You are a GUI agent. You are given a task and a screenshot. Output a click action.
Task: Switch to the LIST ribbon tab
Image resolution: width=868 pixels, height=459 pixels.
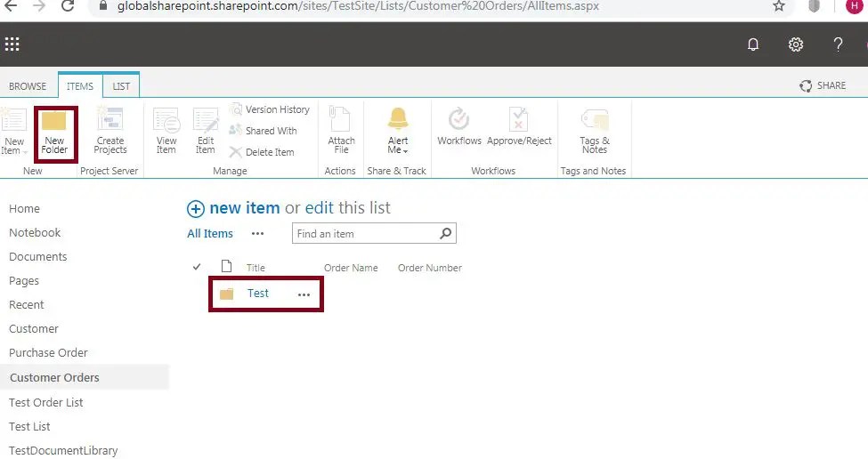[x=121, y=86]
